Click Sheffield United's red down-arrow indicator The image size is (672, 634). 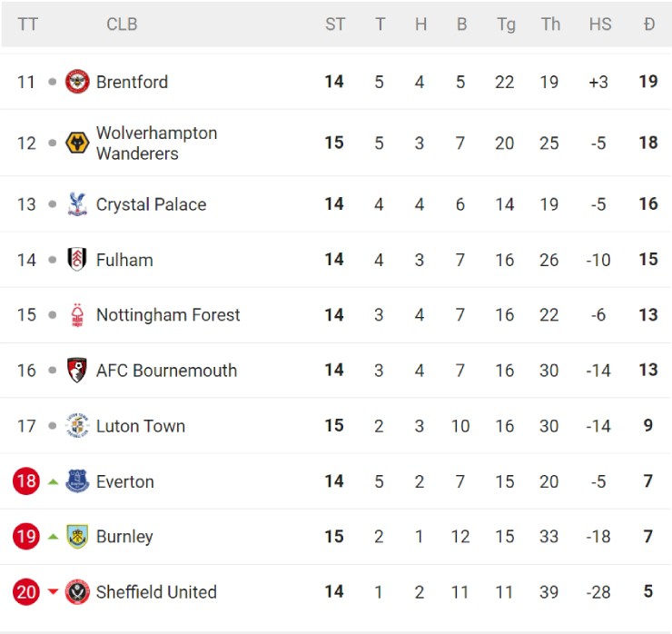point(53,592)
